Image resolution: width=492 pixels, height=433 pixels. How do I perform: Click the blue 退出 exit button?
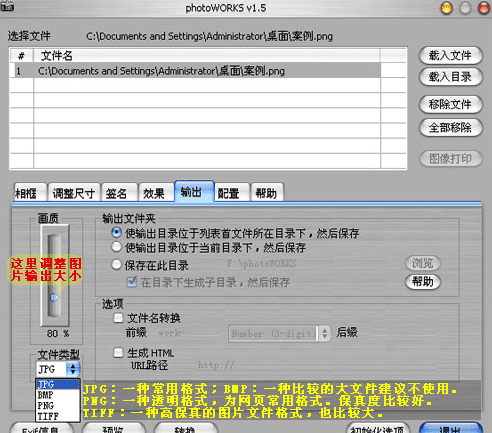[451, 429]
